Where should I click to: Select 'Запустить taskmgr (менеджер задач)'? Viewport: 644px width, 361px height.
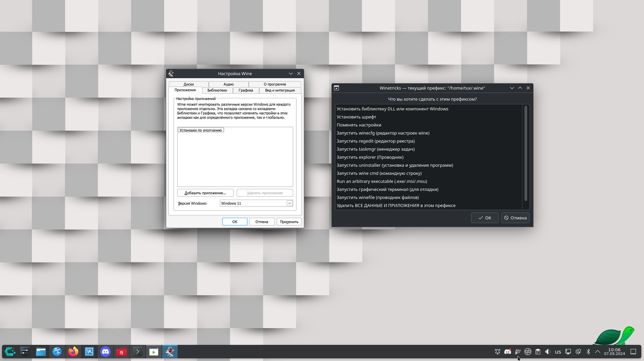429,149
